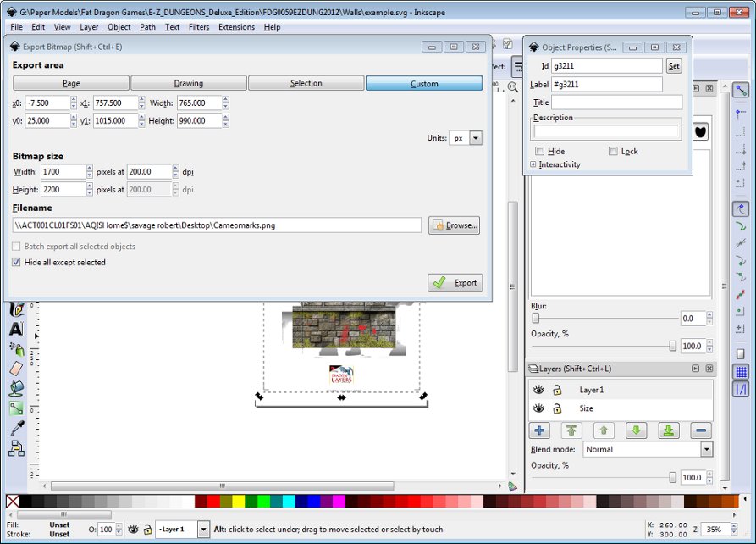756x544 pixels.
Task: Select the Spray tool
Action: tap(15, 349)
